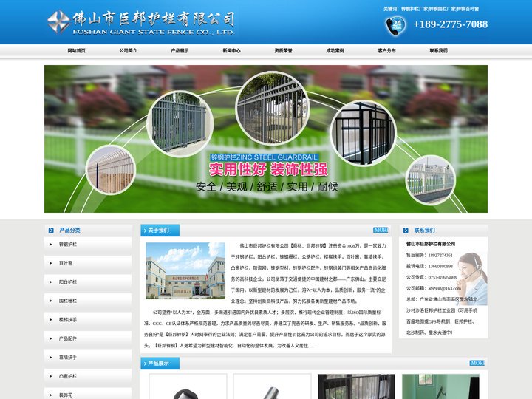
Task: Click the triangle bullet beside 凸窗护栏
Action: coord(51,376)
